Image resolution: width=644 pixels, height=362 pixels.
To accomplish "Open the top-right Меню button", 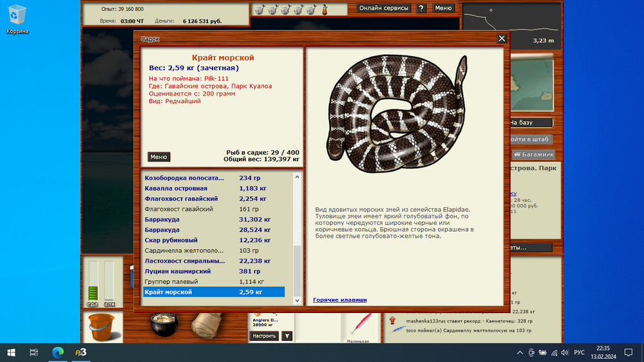I will pyautogui.click(x=443, y=8).
